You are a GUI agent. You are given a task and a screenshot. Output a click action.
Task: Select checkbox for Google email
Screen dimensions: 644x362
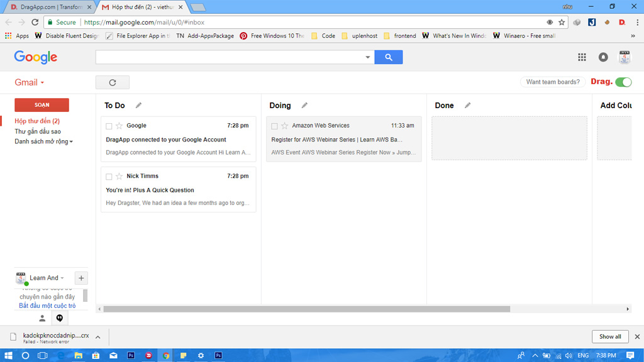[x=109, y=126]
